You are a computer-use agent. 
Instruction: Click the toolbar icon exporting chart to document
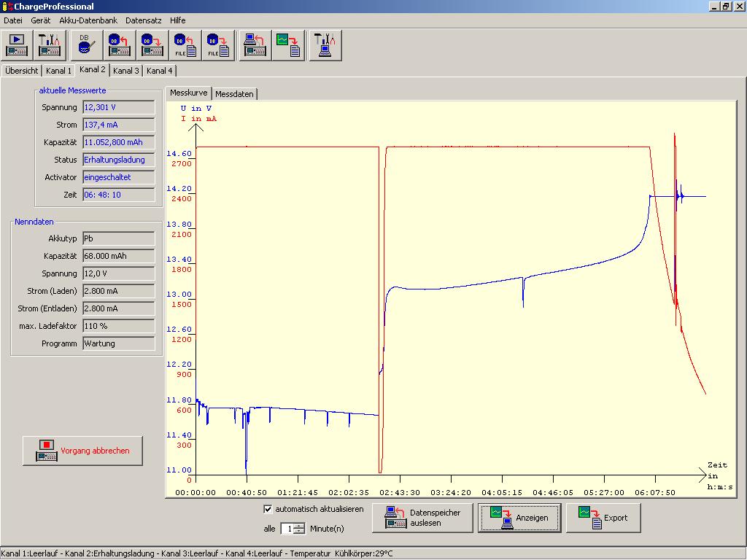pyautogui.click(x=289, y=45)
